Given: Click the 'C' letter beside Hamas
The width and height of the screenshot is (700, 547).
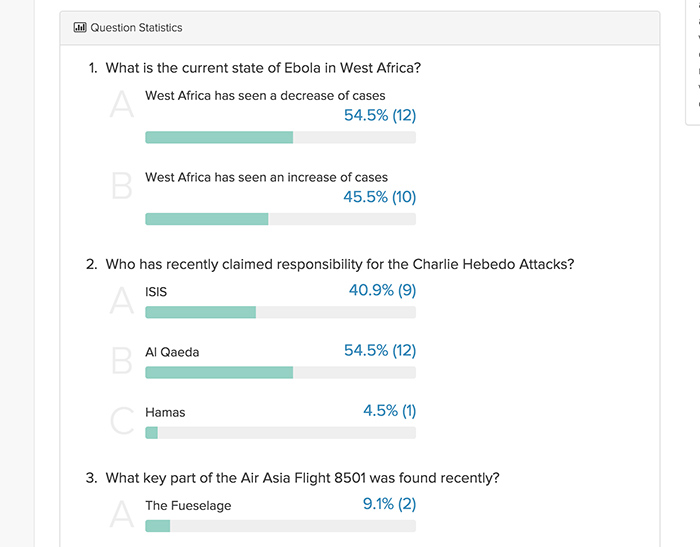Looking at the screenshot, I should pyautogui.click(x=122, y=421).
